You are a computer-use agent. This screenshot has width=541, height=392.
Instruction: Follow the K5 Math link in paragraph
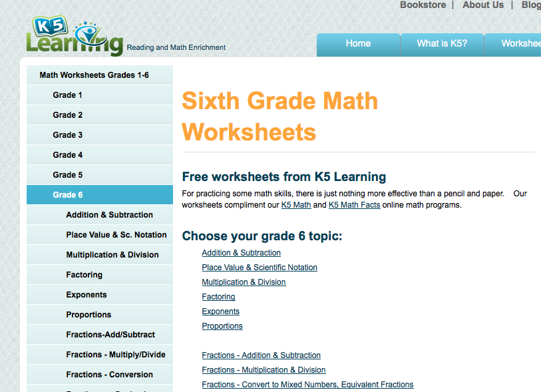click(x=296, y=205)
